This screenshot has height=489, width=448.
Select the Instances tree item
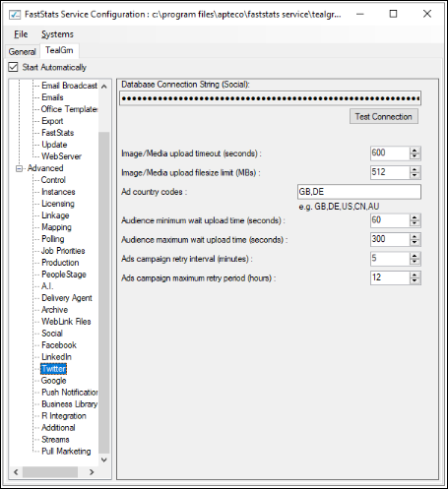coord(58,192)
